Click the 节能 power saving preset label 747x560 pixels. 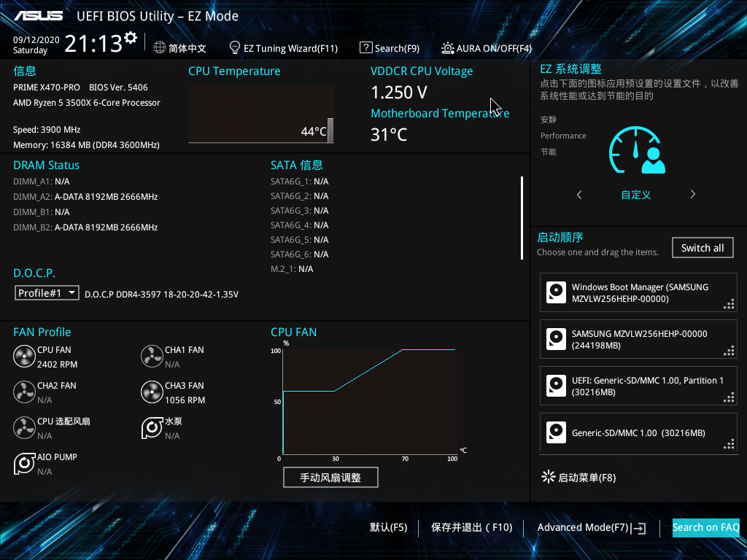click(x=549, y=152)
